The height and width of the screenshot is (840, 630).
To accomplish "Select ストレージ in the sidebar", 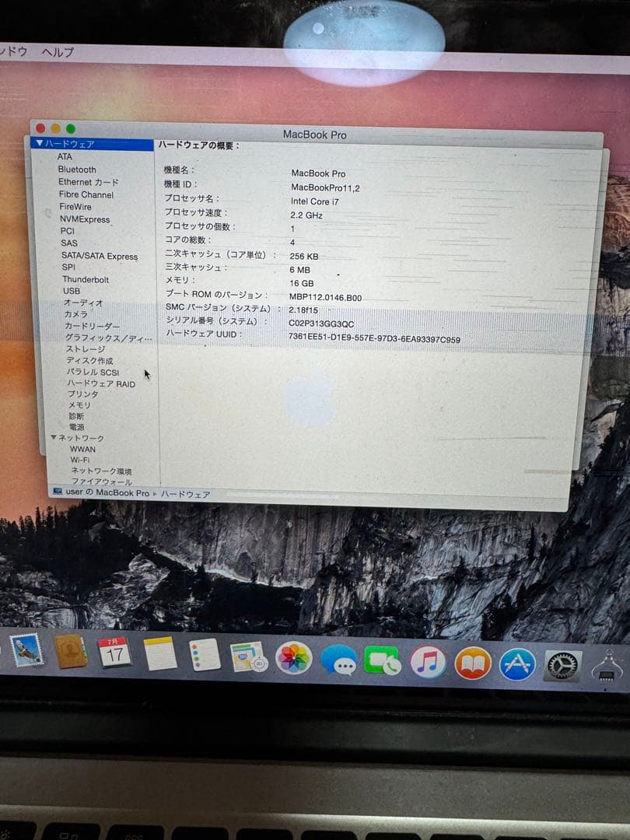I will click(86, 348).
